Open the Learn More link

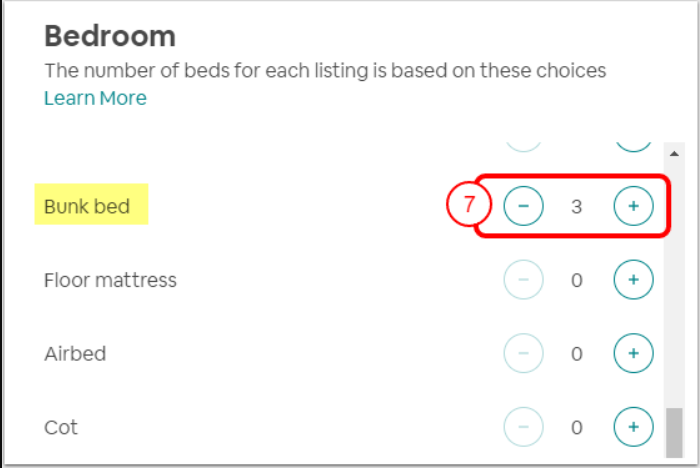pos(95,98)
